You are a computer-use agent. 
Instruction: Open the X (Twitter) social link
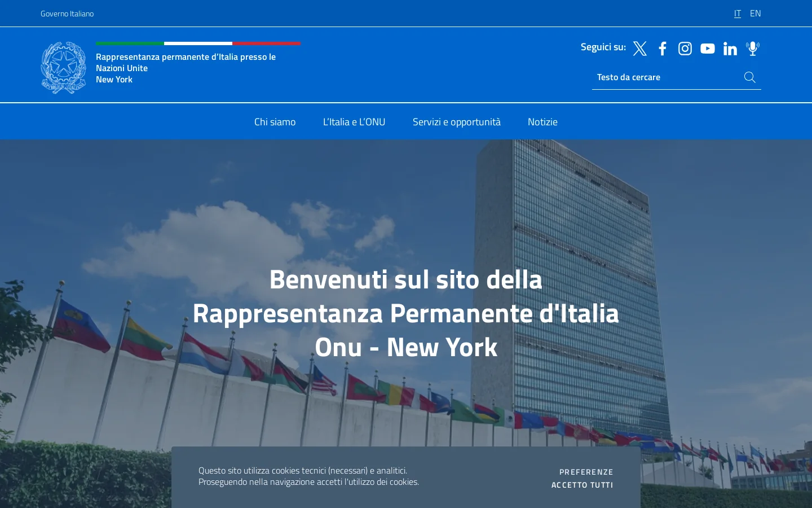[639, 49]
